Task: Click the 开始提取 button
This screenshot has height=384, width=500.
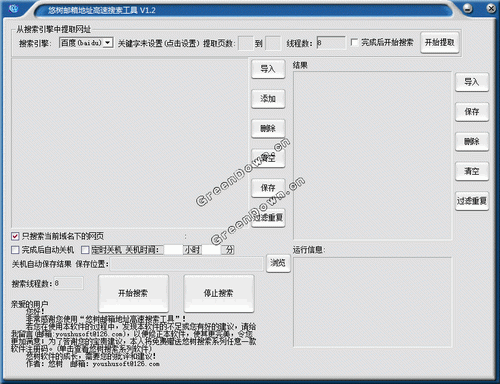Action: (x=440, y=43)
